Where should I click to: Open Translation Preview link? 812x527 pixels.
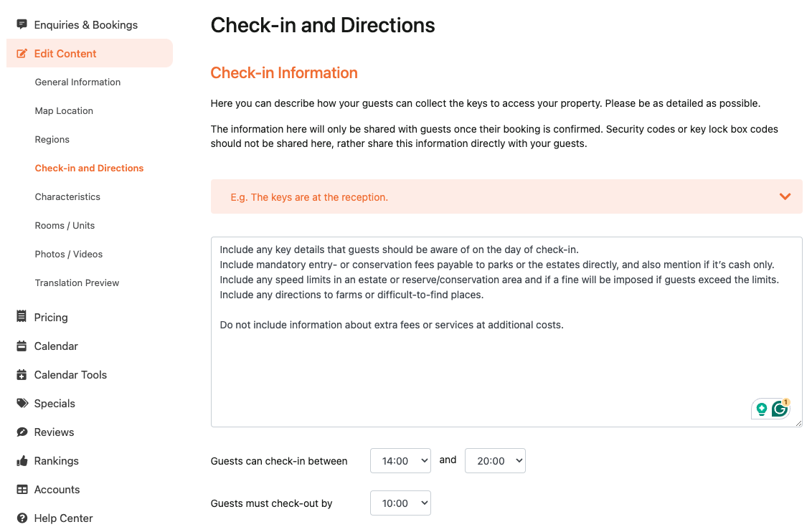click(x=77, y=283)
